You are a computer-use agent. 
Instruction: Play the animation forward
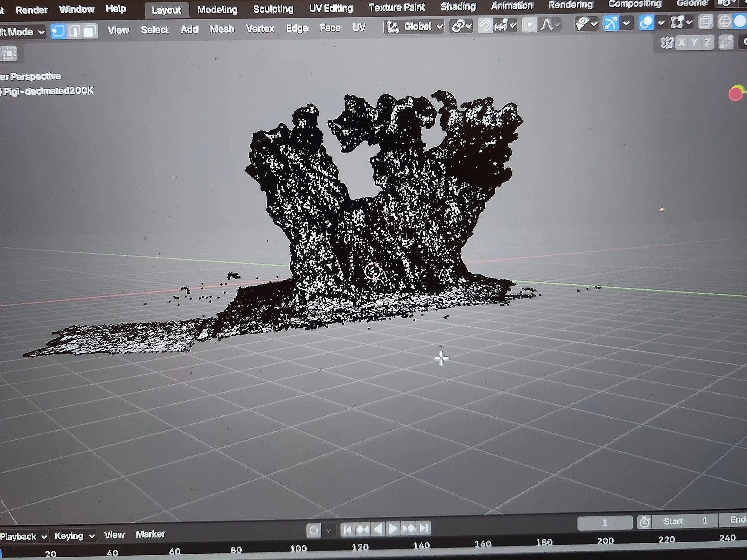[393, 528]
